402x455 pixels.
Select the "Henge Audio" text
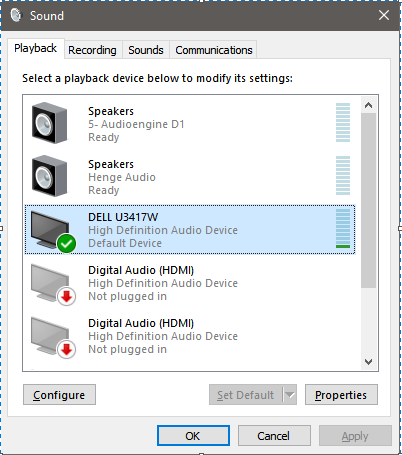pyautogui.click(x=122, y=177)
